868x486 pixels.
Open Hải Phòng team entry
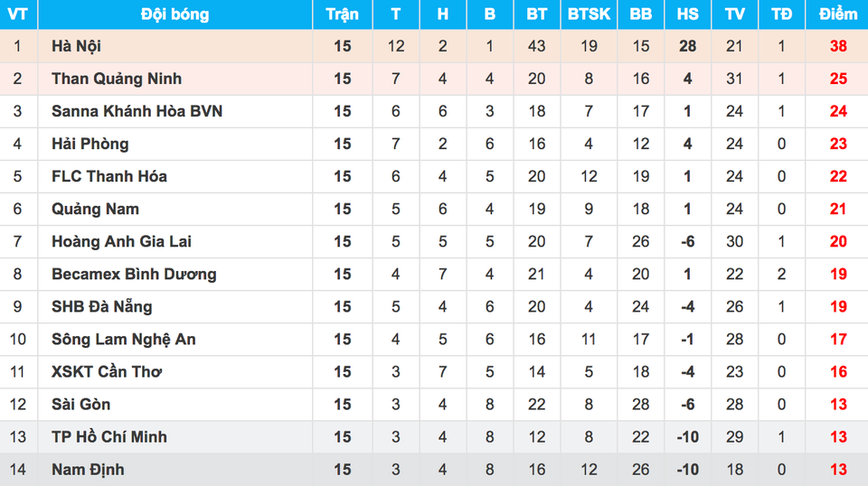[x=90, y=144]
